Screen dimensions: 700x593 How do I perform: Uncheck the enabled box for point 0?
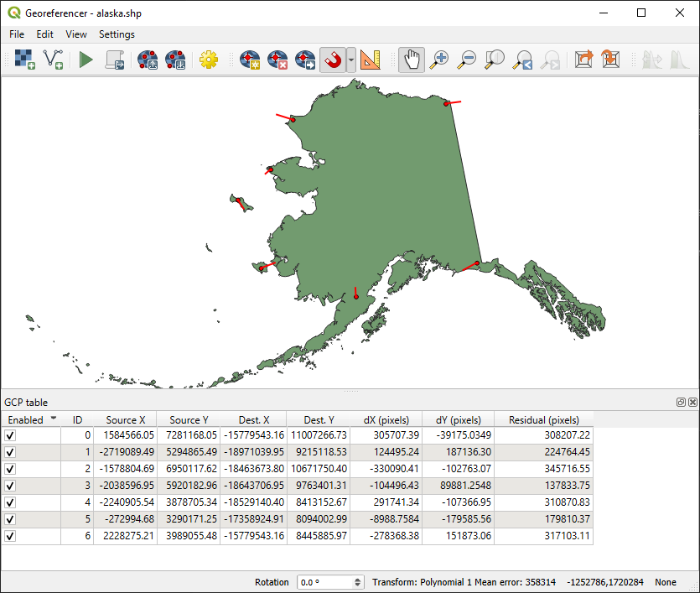(9, 434)
